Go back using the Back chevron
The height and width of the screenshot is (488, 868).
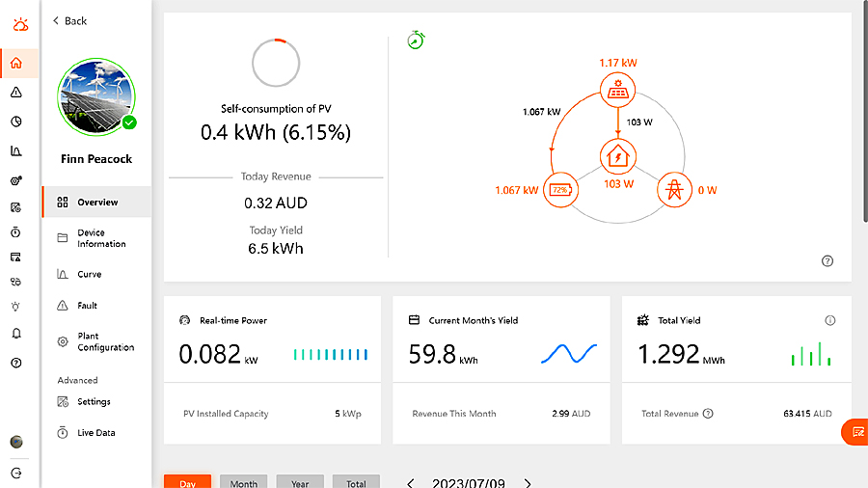coord(55,20)
